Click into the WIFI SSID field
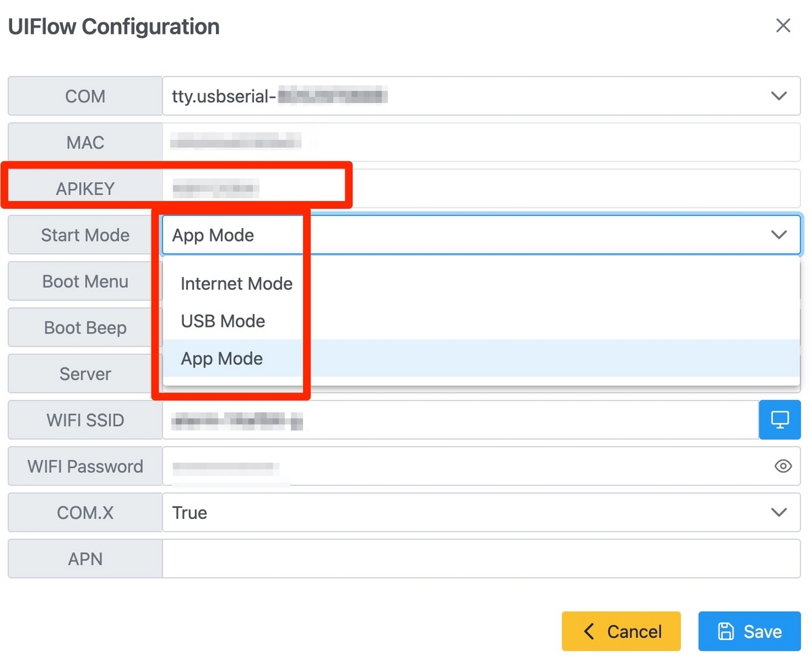Image resolution: width=812 pixels, height=661 pixels. pyautogui.click(x=460, y=420)
